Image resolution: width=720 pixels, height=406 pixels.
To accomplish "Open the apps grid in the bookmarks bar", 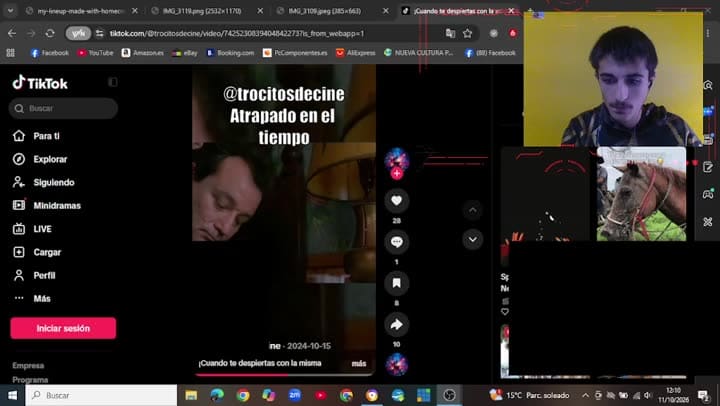I will point(11,53).
